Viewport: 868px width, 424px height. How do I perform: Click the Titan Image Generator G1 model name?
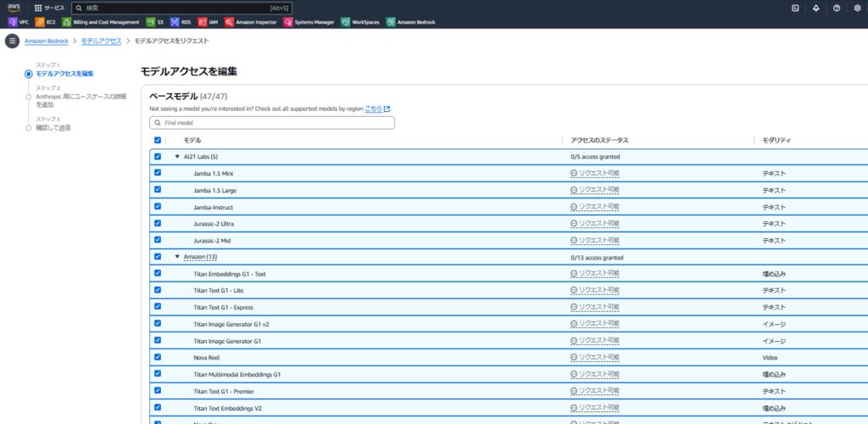(227, 341)
